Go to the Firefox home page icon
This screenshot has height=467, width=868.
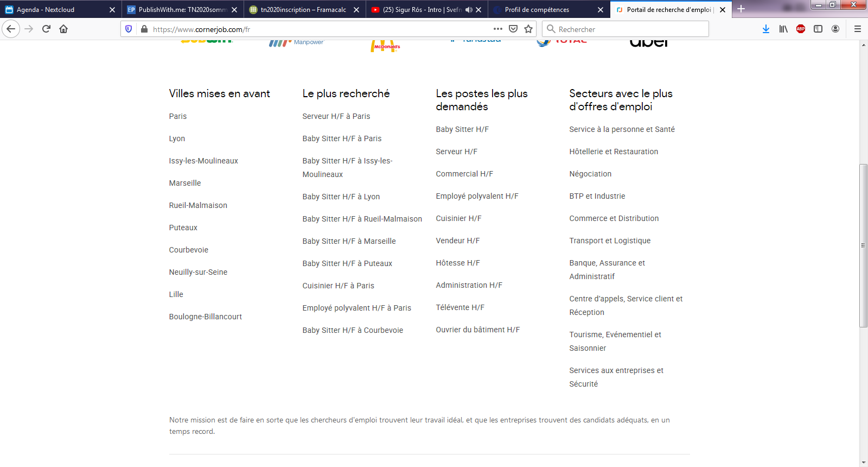tap(63, 29)
